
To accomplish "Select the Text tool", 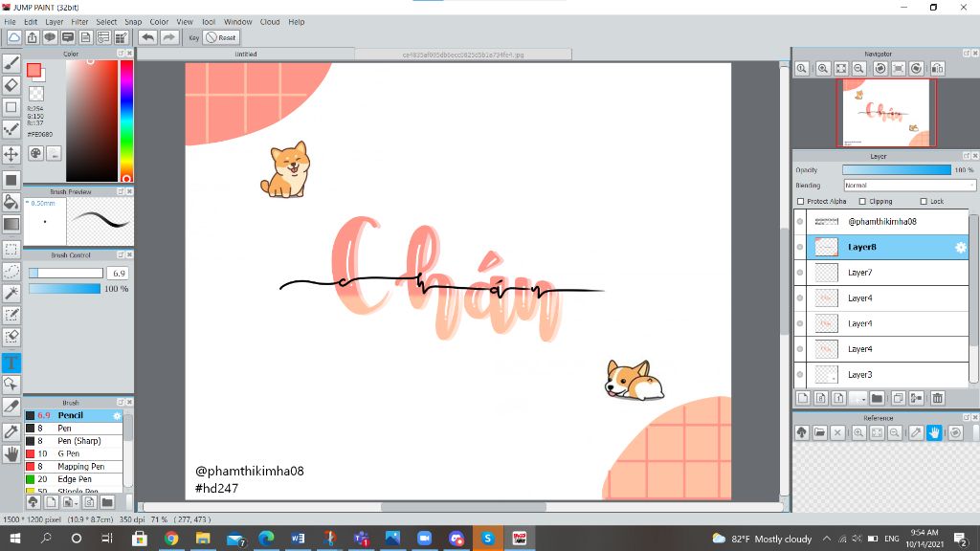I will [x=11, y=363].
